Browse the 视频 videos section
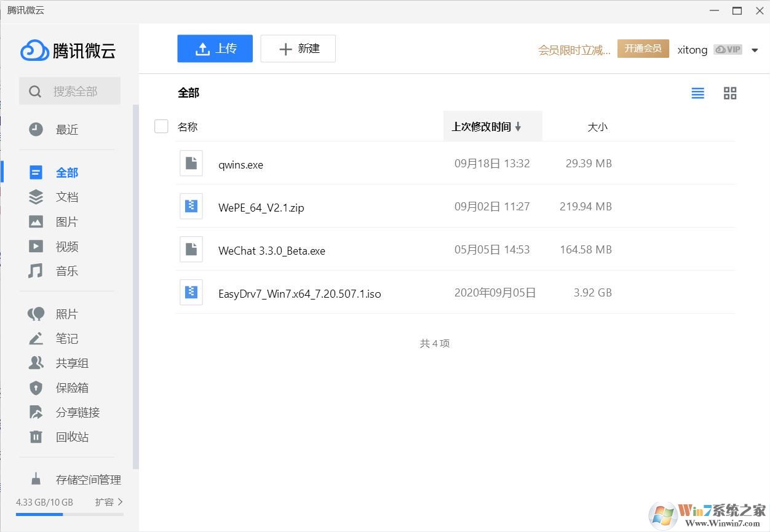The width and height of the screenshot is (770, 532). (66, 246)
